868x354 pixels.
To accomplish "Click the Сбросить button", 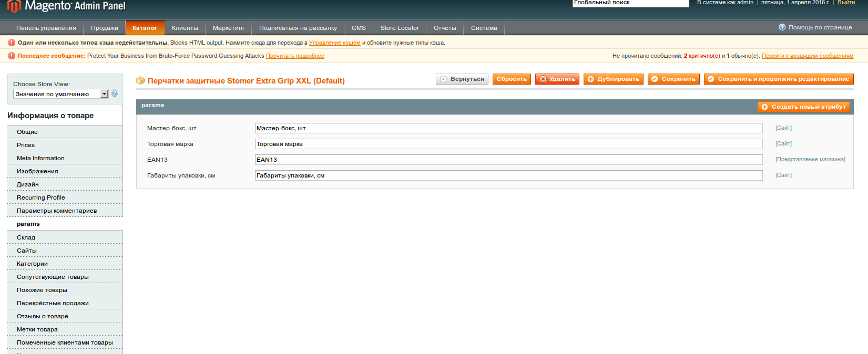I will pyautogui.click(x=512, y=79).
